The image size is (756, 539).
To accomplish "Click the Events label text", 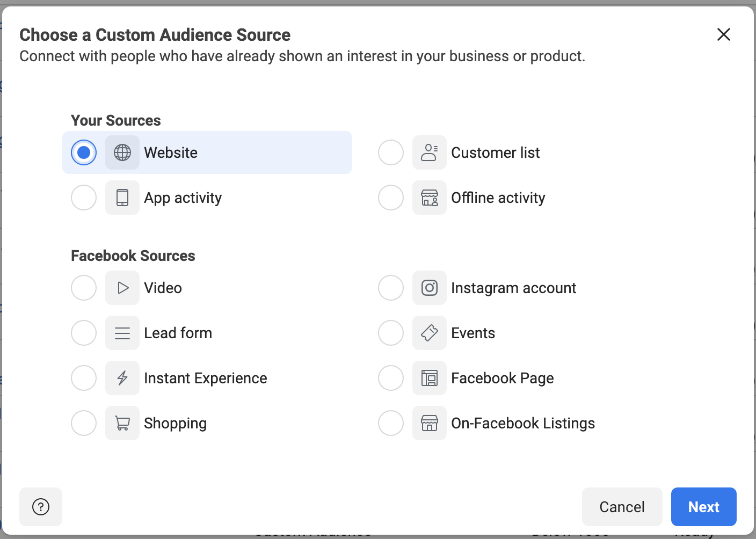I will (473, 333).
